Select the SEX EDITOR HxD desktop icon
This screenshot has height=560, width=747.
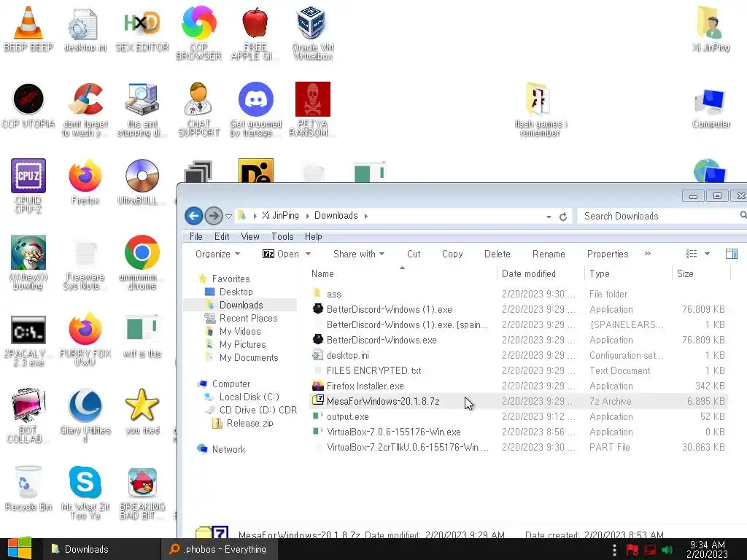click(142, 28)
